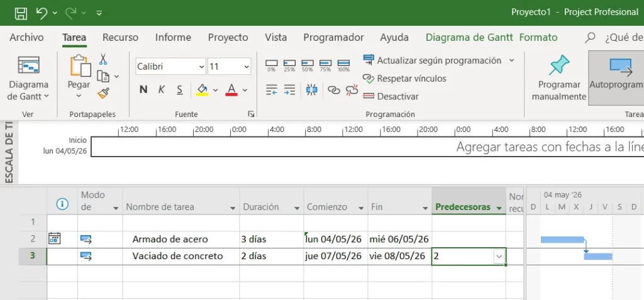644x300 pixels.
Task: Toggle bold formatting (N)
Action: pos(143,90)
